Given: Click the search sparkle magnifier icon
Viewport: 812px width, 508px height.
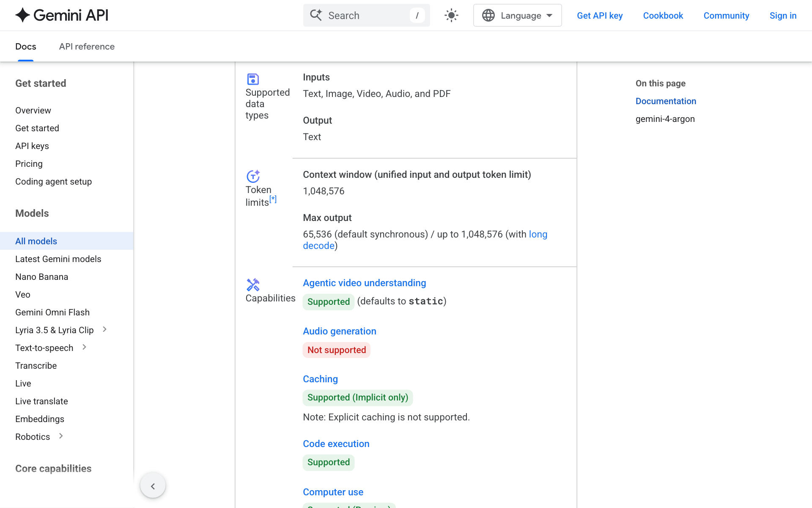Looking at the screenshot, I should click(x=316, y=15).
